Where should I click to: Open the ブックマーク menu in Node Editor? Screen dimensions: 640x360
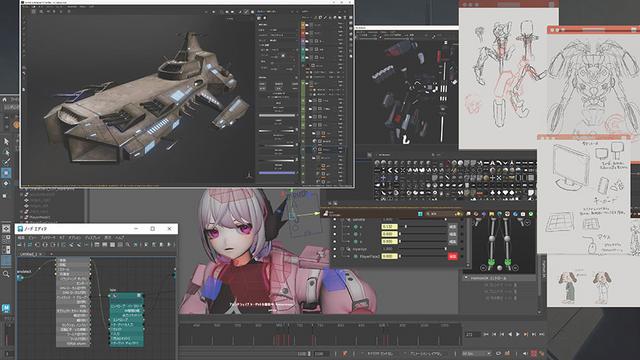coord(48,238)
